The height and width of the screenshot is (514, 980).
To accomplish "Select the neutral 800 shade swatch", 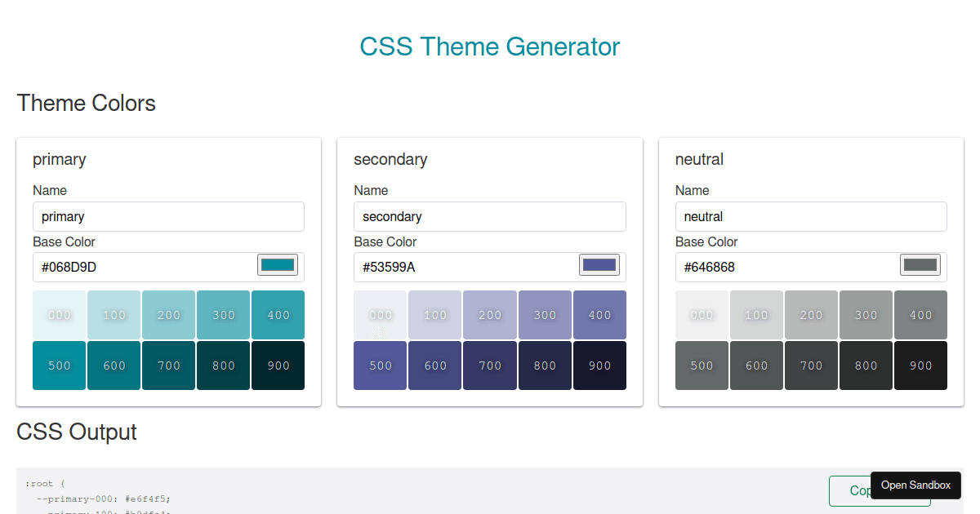I will (866, 365).
